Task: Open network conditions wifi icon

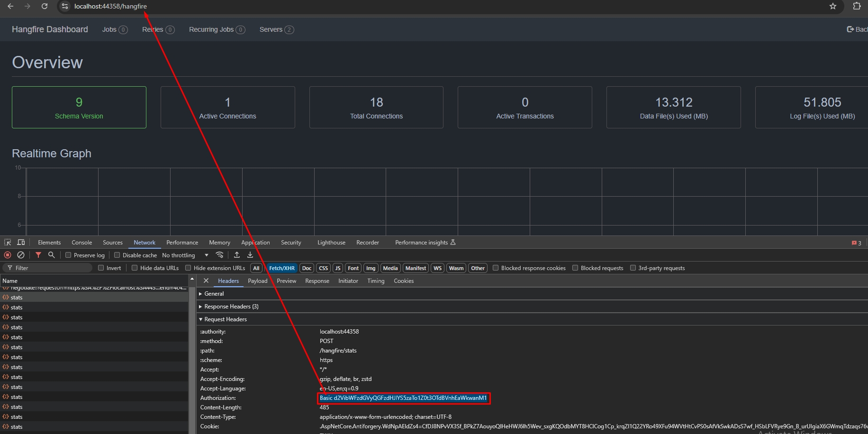Action: point(219,255)
